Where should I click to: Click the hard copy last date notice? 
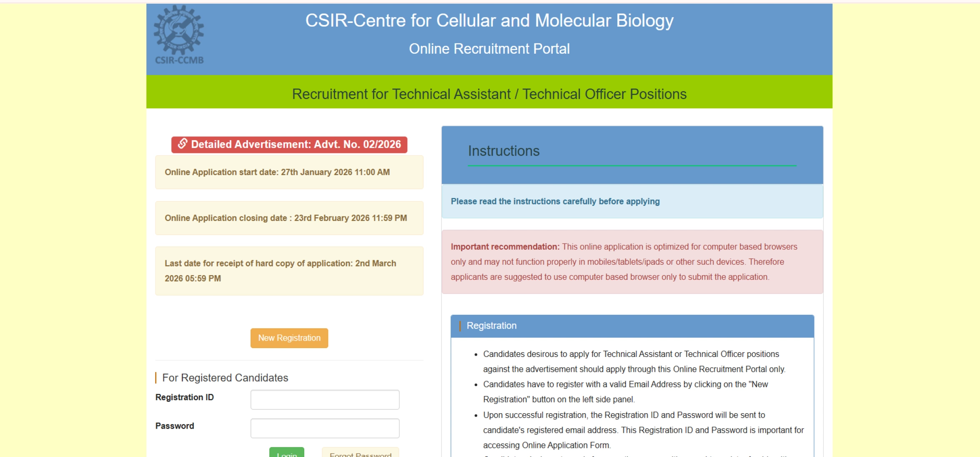tap(289, 271)
